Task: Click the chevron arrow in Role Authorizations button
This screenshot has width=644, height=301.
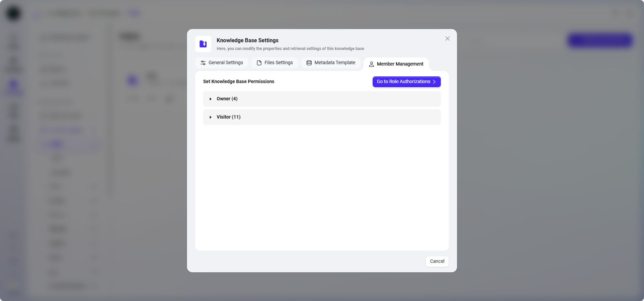Action: coord(434,82)
